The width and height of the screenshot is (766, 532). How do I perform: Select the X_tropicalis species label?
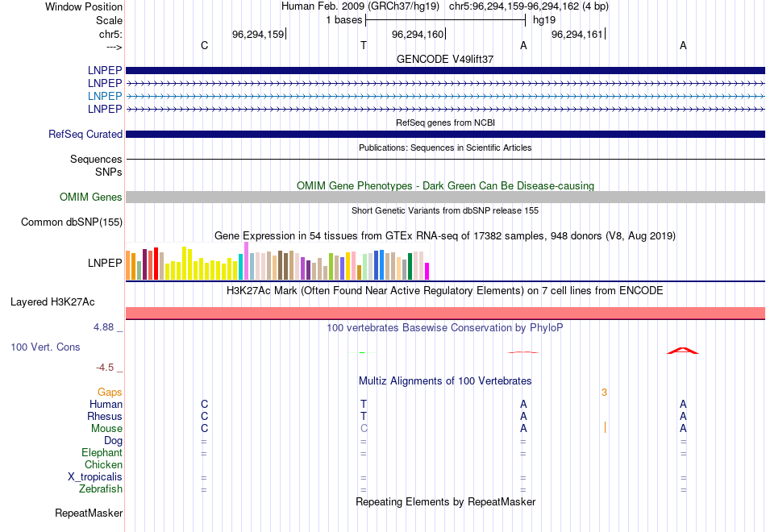pyautogui.click(x=95, y=477)
